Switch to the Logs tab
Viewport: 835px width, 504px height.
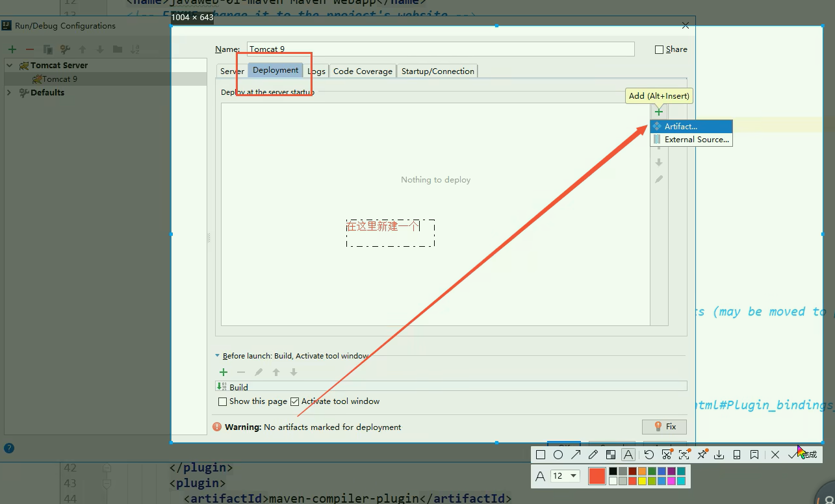[316, 71]
